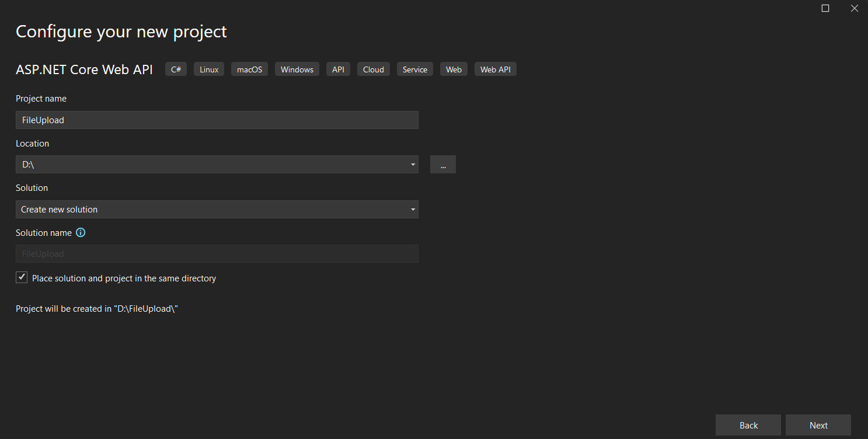Click the disabled Solution name field
Screen dimensions: 868x439
217,253
